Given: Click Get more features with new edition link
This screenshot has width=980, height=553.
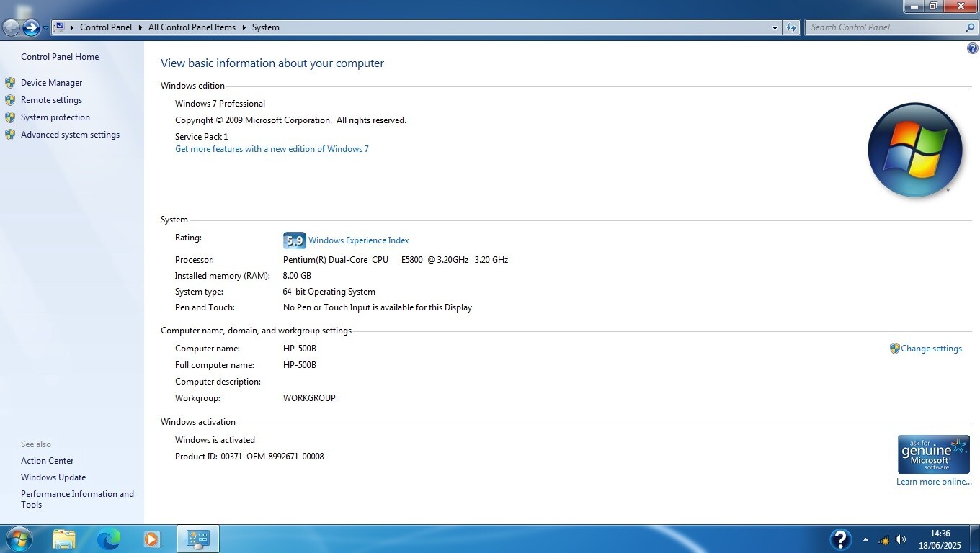Looking at the screenshot, I should [272, 149].
